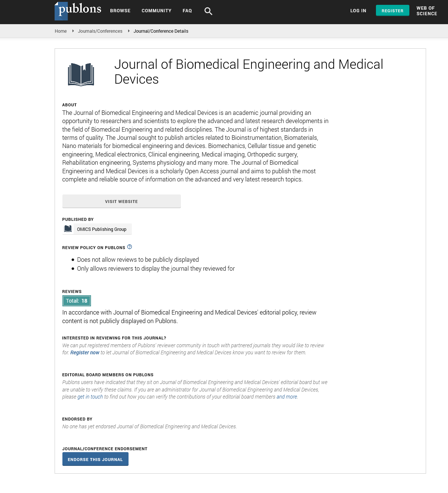Go to the FAQ page
The image size is (448, 493).
pos(187,11)
